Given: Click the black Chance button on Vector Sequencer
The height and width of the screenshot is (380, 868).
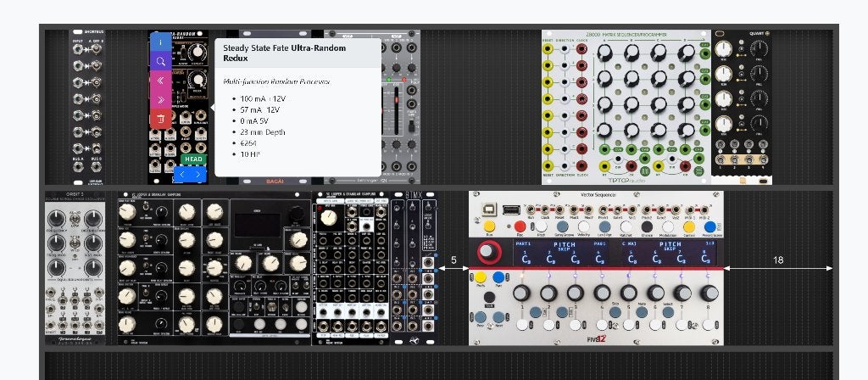Looking at the screenshot, I should [x=647, y=226].
